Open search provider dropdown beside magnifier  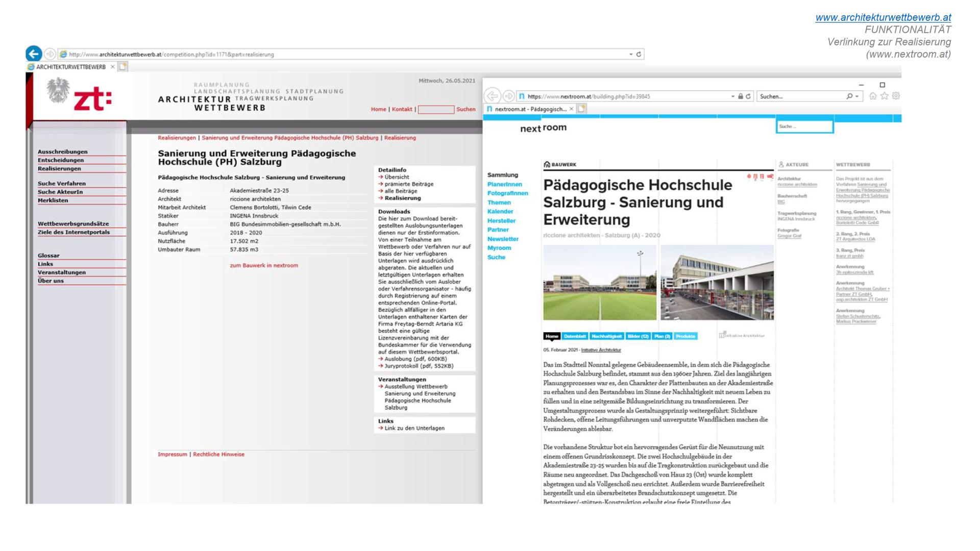(x=857, y=96)
